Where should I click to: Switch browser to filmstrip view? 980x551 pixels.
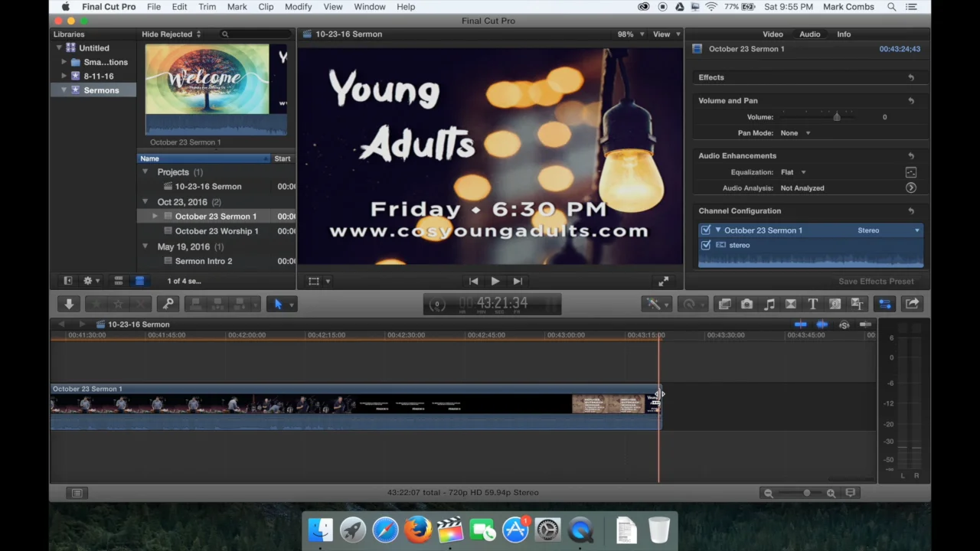(x=118, y=281)
